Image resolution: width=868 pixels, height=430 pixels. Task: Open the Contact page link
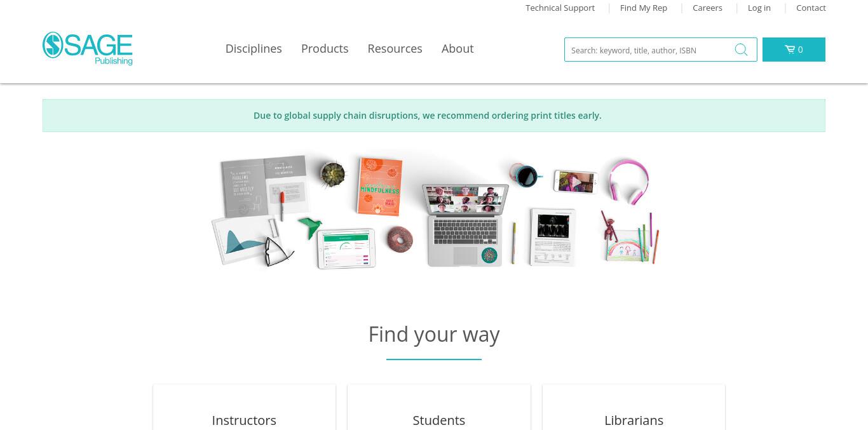811,8
